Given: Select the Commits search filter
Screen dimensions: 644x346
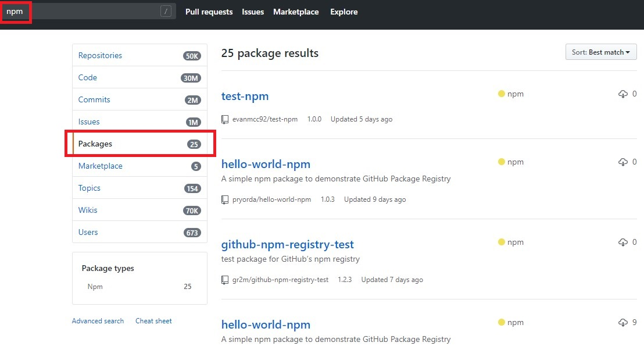Looking at the screenshot, I should click(x=139, y=100).
